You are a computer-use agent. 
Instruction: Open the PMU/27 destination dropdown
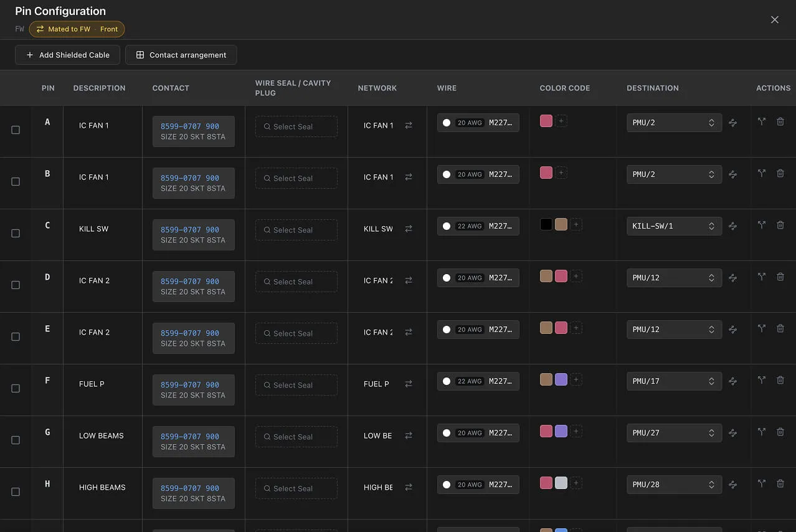tap(674, 433)
